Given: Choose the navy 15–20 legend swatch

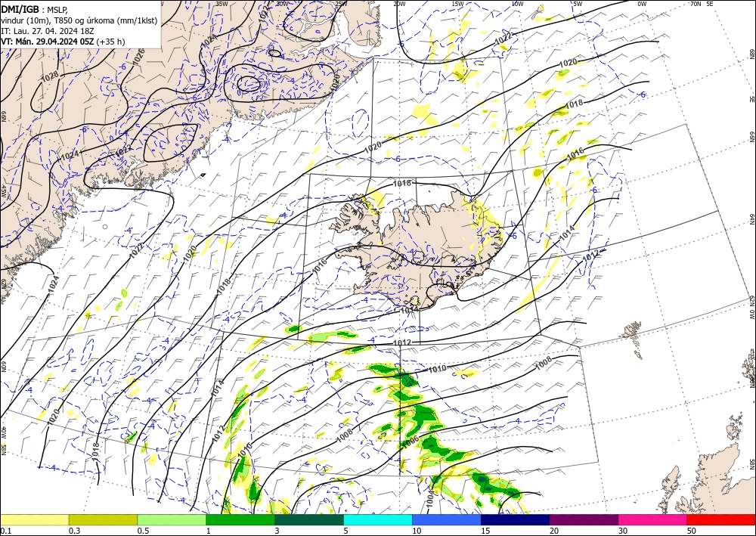Looking at the screenshot, I should pos(516,519).
